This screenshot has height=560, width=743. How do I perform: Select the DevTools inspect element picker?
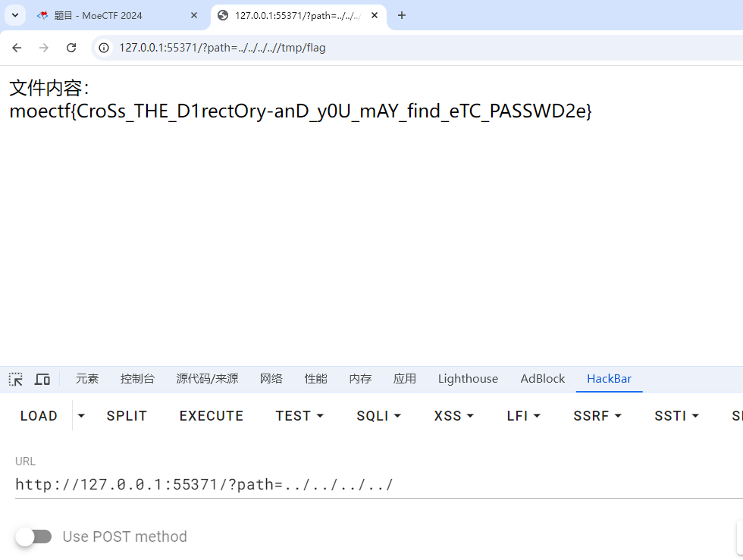16,379
